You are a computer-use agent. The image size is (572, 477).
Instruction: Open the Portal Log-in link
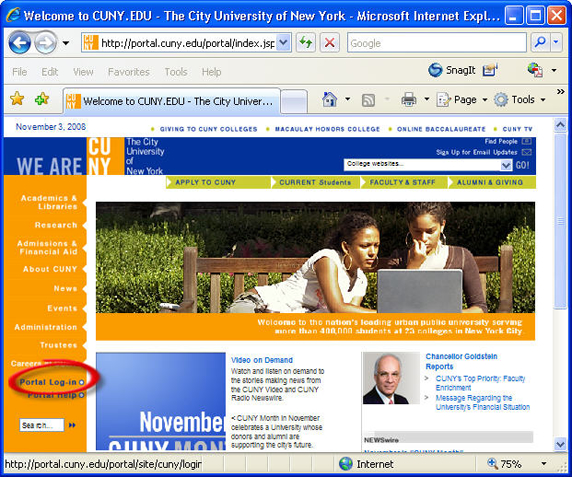click(48, 382)
